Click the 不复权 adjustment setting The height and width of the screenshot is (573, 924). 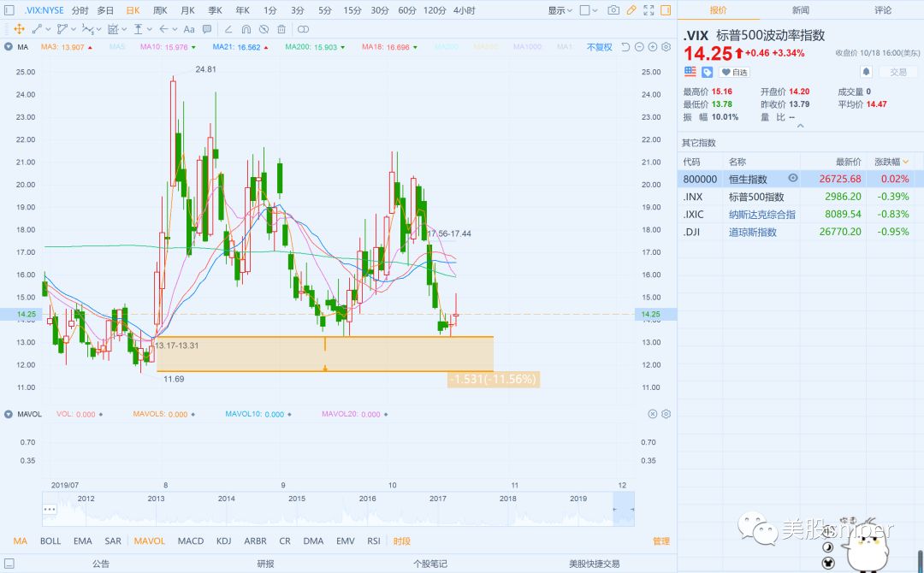click(599, 47)
